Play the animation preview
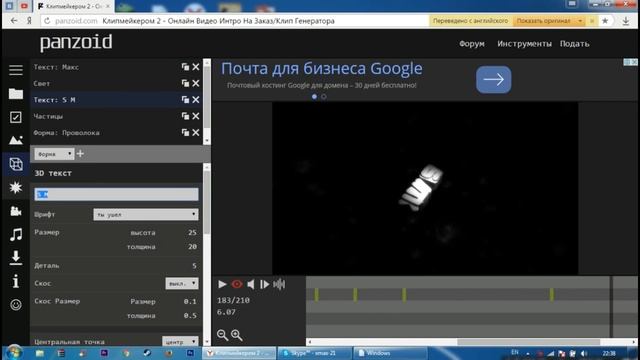Image resolution: width=640 pixels, height=360 pixels. click(x=222, y=284)
